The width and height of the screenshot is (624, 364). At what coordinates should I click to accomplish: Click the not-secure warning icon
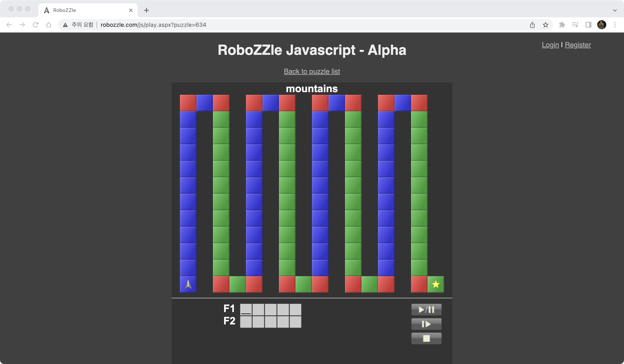65,25
